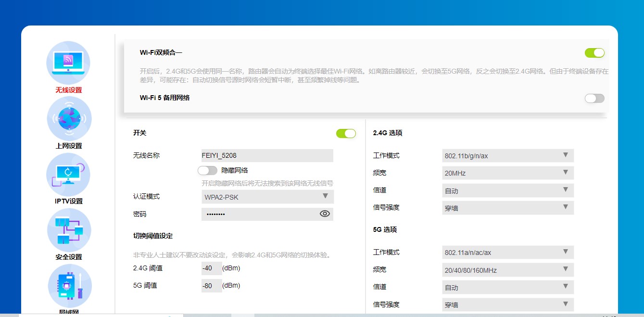This screenshot has width=644, height=317.
Task: Open the 5G 信道 自动 dropdown
Action: [x=508, y=287]
